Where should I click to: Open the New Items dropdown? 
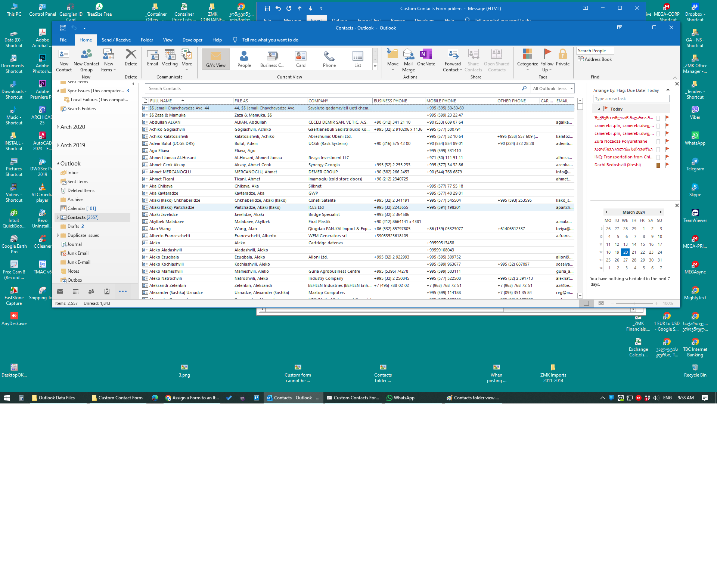point(109,61)
